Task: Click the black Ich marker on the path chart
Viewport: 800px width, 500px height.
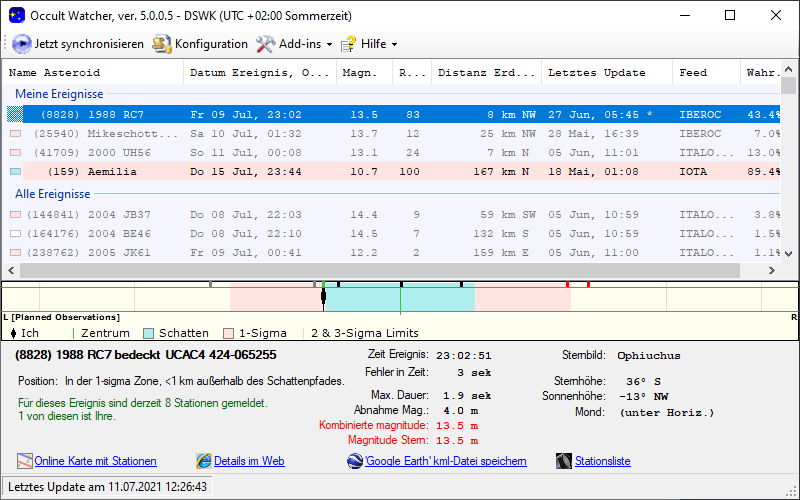Action: tap(323, 296)
